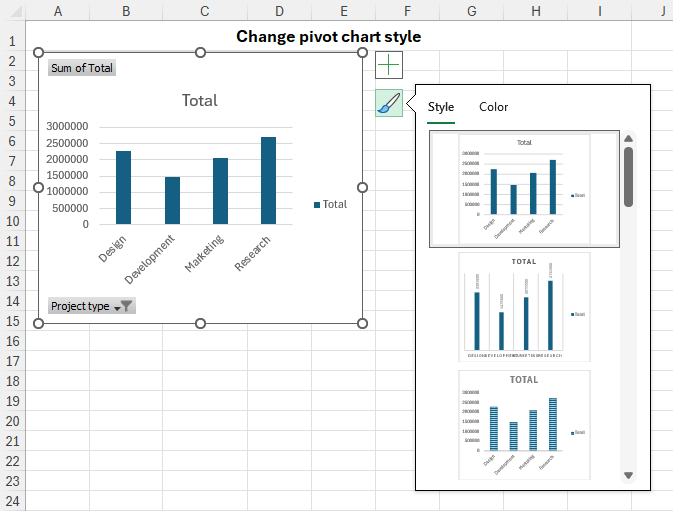Click the Marketing axis label
673x511 pixels.
click(x=205, y=253)
